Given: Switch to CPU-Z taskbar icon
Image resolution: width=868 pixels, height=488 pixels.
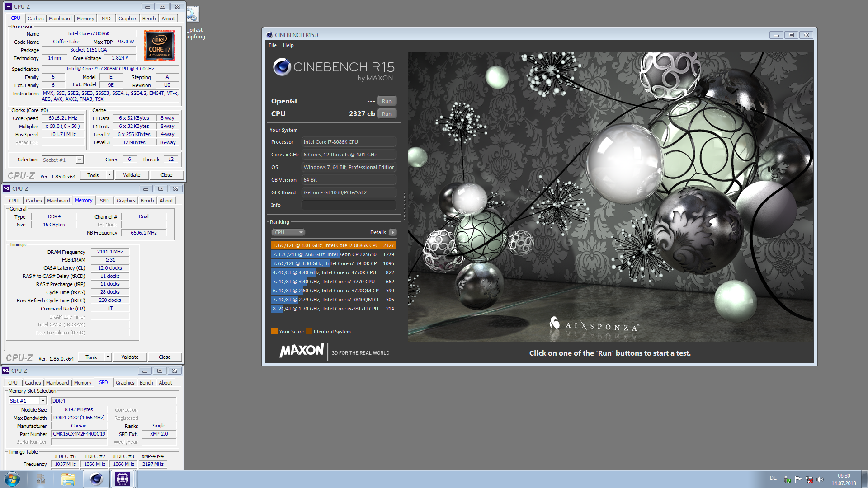Looking at the screenshot, I should tap(123, 479).
